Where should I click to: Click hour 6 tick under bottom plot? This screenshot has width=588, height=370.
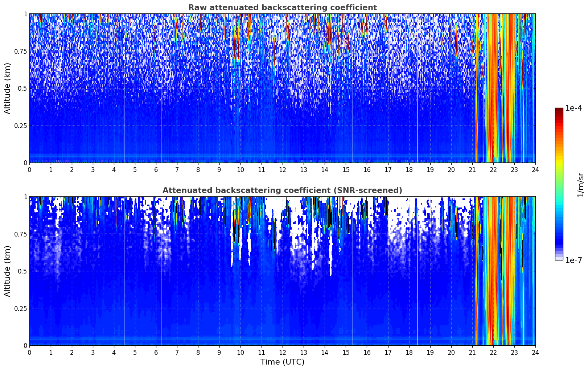(x=156, y=352)
